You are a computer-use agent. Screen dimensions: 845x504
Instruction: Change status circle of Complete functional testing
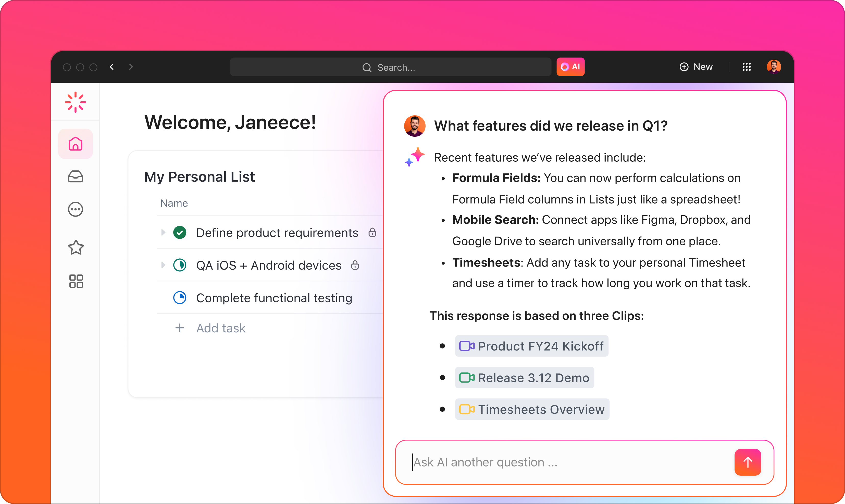(180, 298)
